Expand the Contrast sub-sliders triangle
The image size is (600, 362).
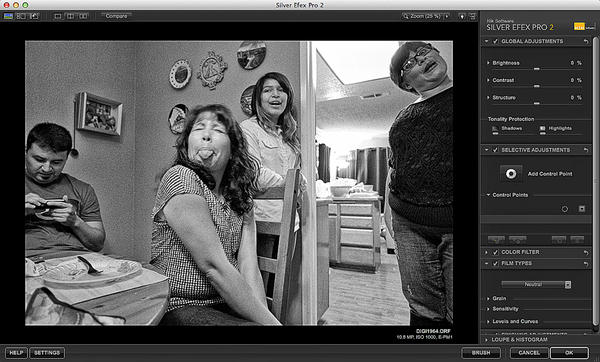[488, 80]
